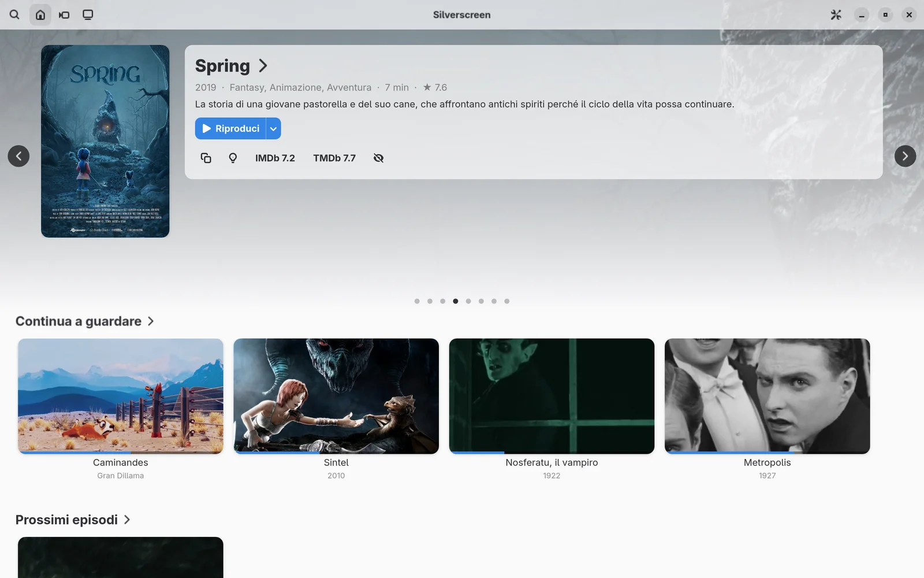924x578 pixels.
Task: Open the movies library icon
Action: pos(64,14)
